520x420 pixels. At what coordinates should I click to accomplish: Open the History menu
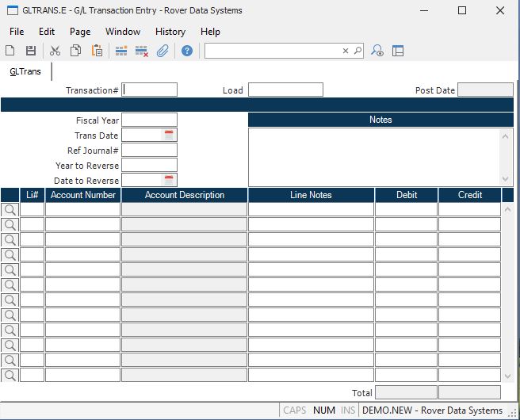tap(170, 32)
